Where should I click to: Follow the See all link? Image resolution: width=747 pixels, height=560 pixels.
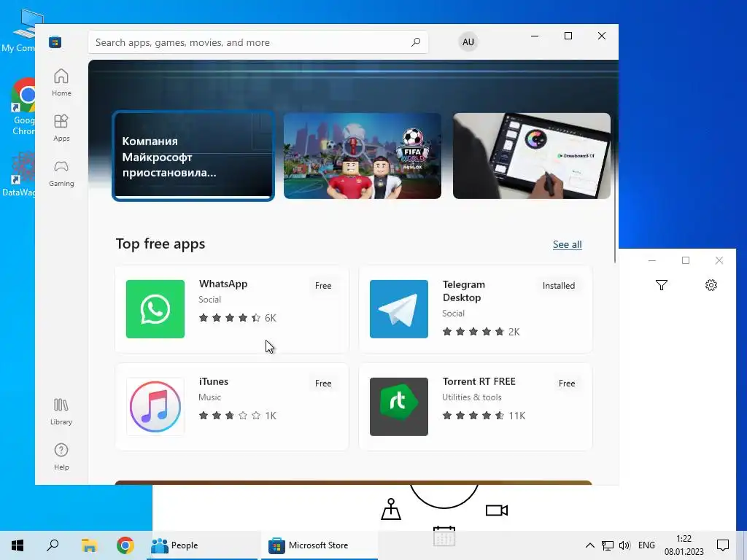(567, 244)
